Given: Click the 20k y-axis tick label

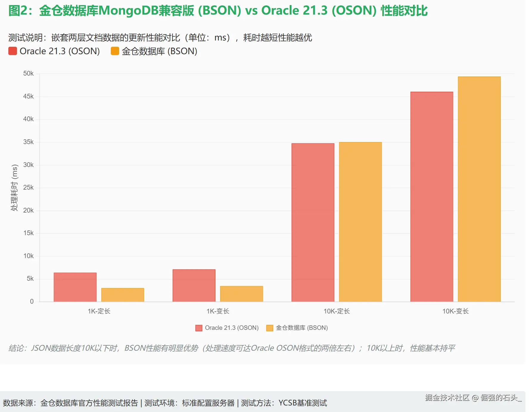Looking at the screenshot, I should tap(28, 210).
